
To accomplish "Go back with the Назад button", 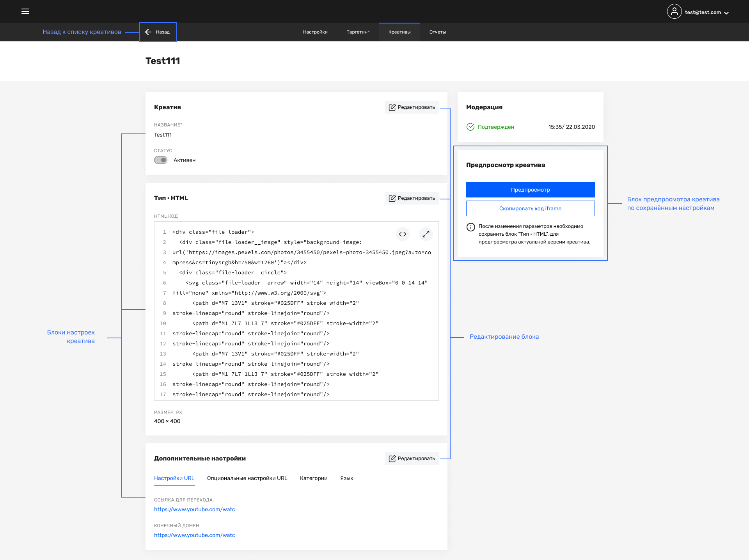I will [x=158, y=32].
